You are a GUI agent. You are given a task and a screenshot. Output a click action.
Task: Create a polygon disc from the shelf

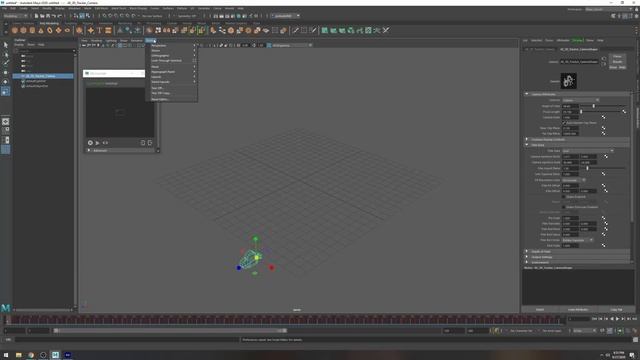pos(67,30)
